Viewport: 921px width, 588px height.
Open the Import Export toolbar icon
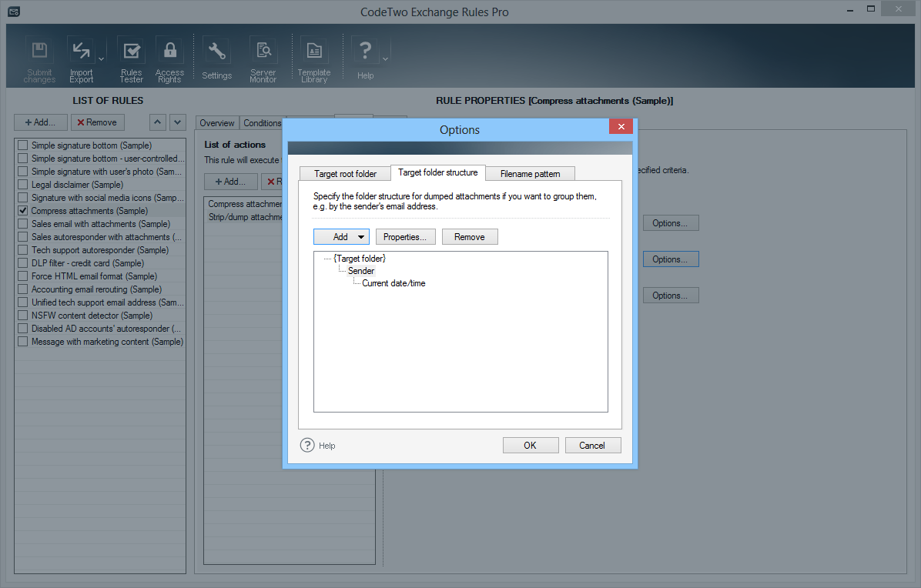pos(81,52)
